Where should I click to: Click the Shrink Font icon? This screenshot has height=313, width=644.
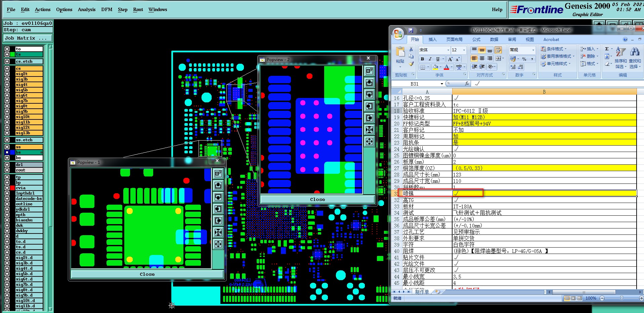point(458,59)
